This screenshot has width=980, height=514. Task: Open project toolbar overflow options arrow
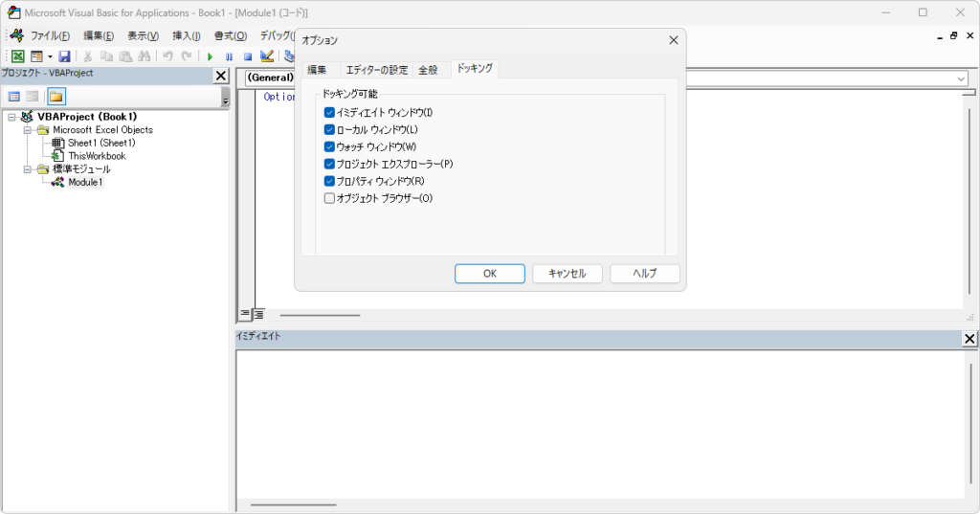pos(226,97)
